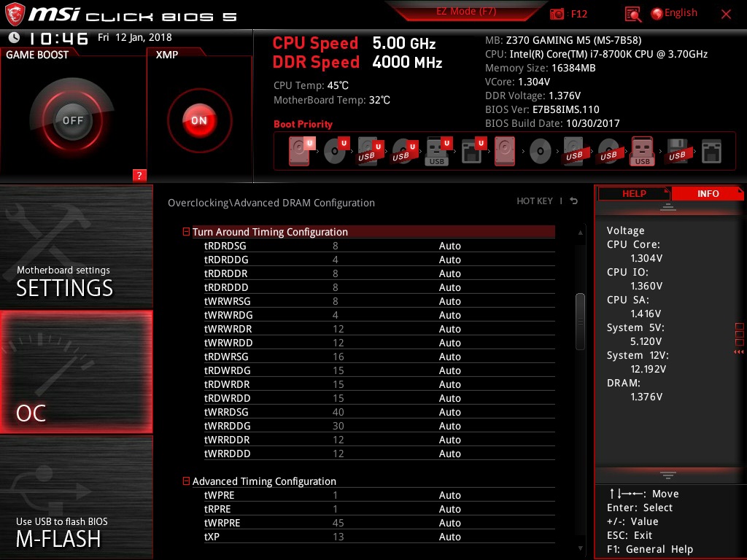Collapse Advanced Timing Configuration section
The image size is (747, 560).
tap(186, 481)
